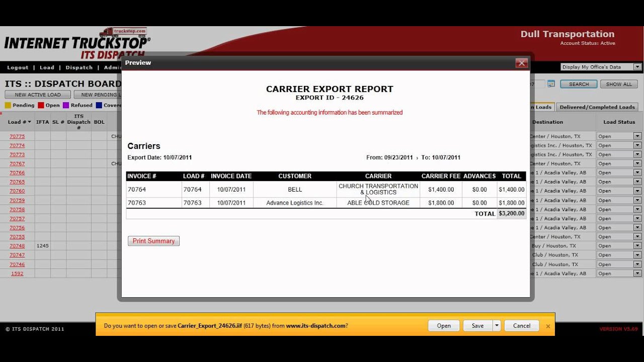Open the Carrier_Export file download
Viewport: 644px width, 362px height.
click(444, 326)
